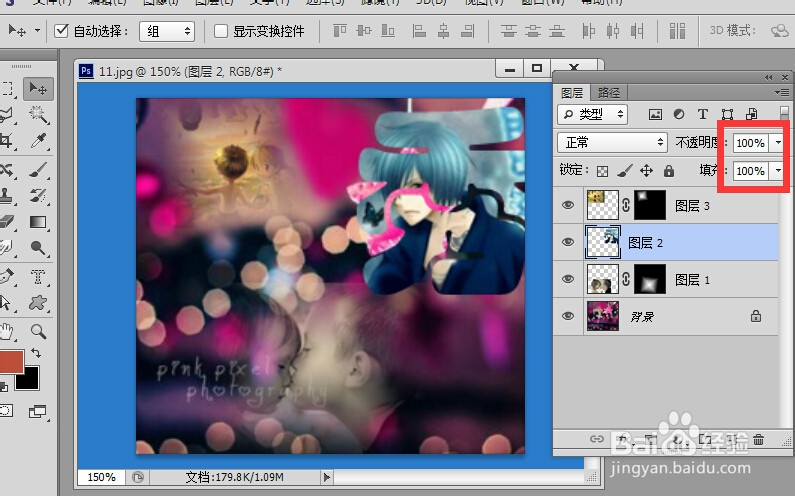Open the status bar info arrow
Image resolution: width=795 pixels, height=496 pixels.
point(327,477)
